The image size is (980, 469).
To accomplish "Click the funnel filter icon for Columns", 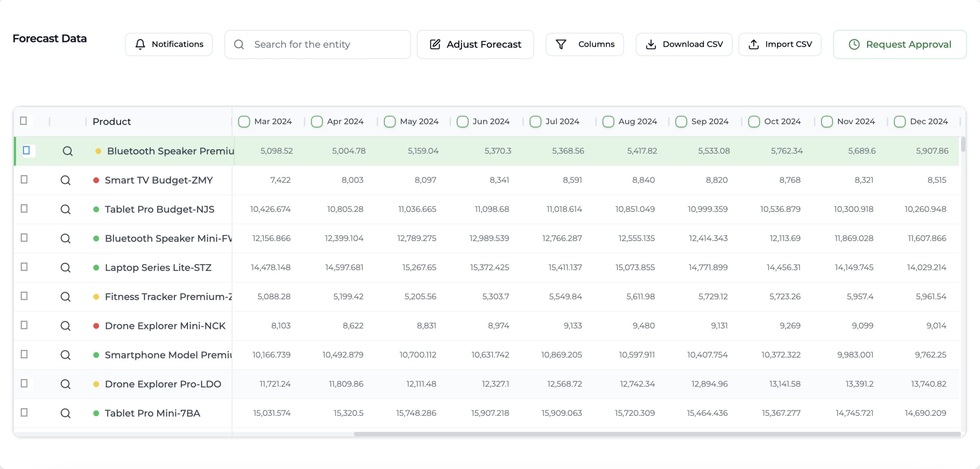I will tap(561, 44).
